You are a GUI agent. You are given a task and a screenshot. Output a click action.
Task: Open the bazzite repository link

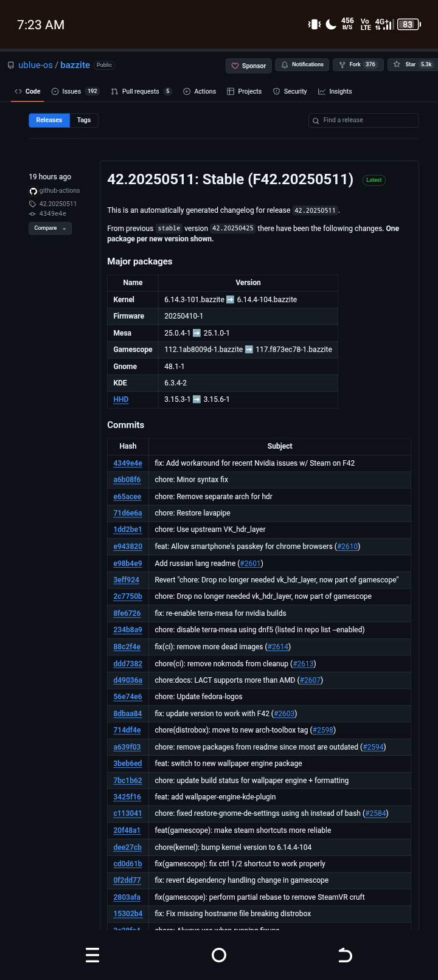click(x=75, y=65)
